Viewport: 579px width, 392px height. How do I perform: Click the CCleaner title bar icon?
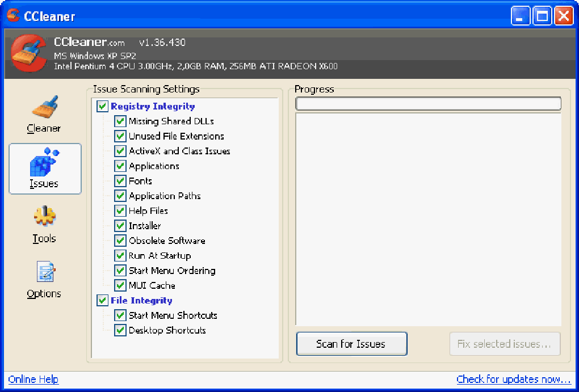(x=13, y=15)
